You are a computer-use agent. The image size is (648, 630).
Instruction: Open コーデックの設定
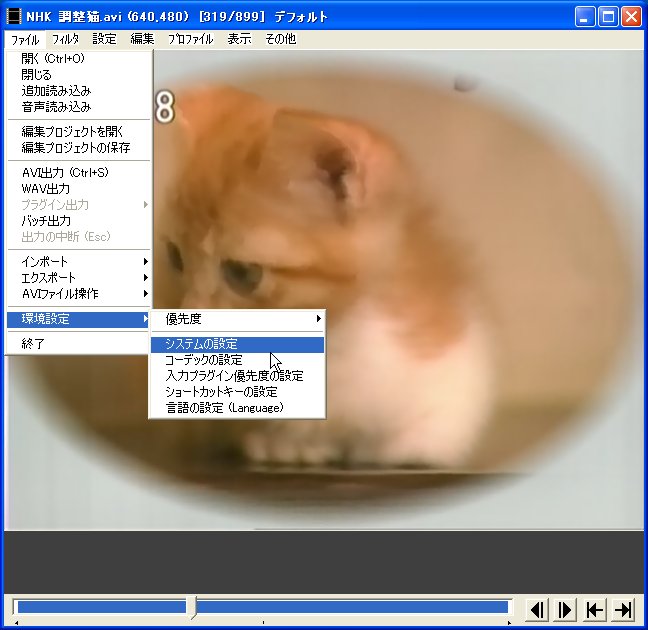tap(237, 360)
